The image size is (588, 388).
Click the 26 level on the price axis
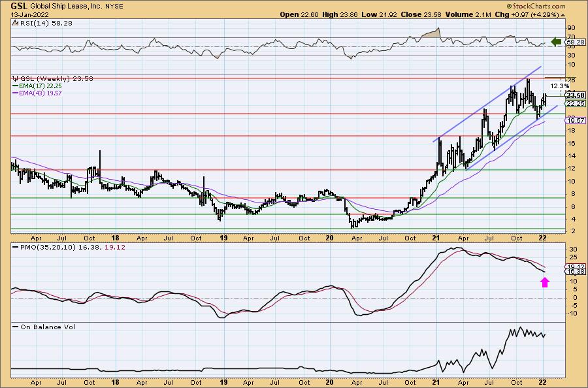pyautogui.click(x=572, y=80)
